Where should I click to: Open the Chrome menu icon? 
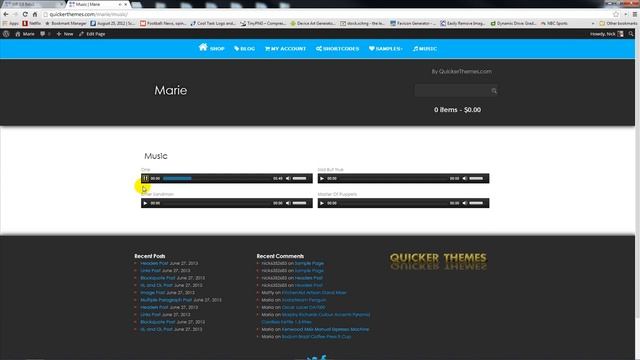coord(635,14)
